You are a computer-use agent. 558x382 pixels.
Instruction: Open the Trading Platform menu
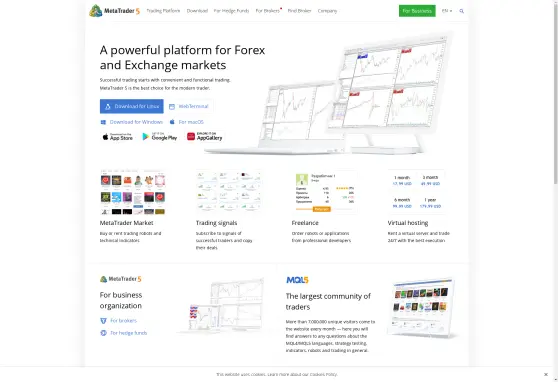163,11
